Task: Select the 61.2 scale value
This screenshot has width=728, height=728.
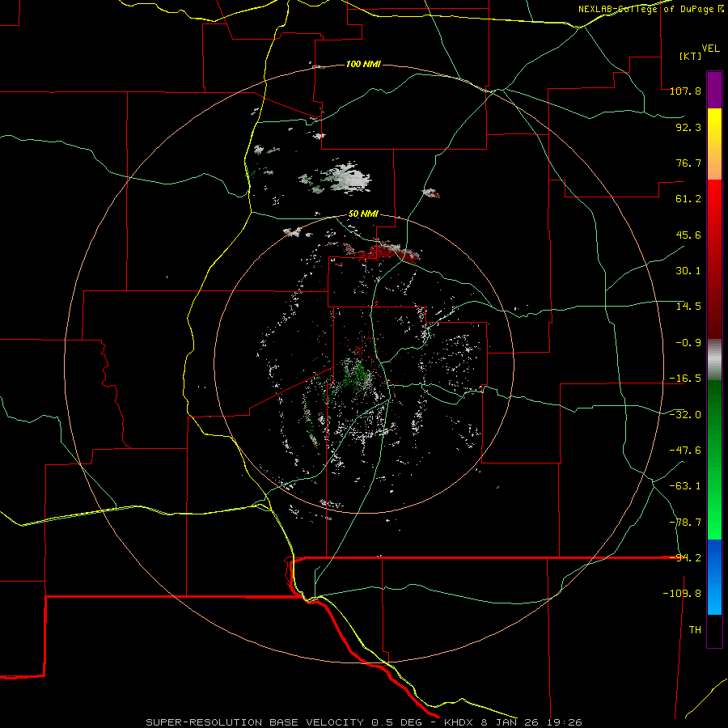Action: (688, 199)
